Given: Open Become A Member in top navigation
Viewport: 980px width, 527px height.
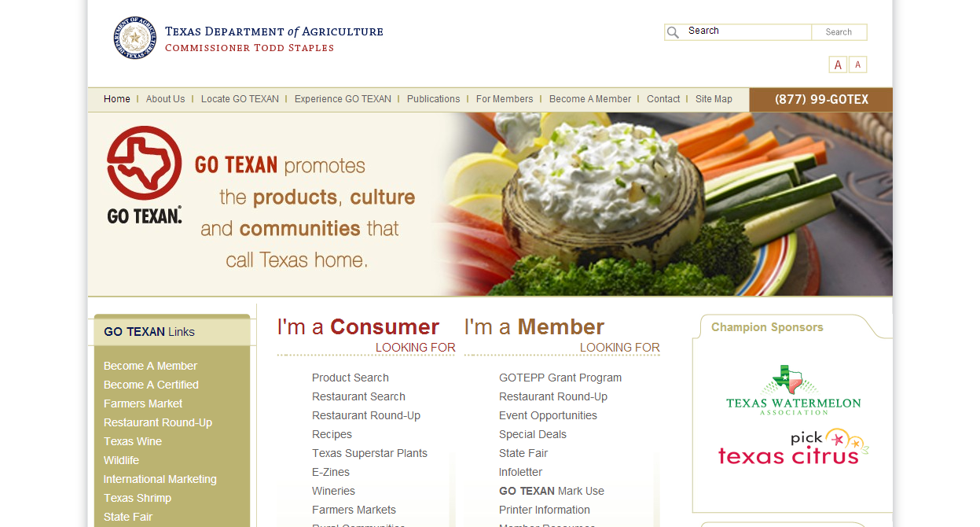Looking at the screenshot, I should tap(590, 99).
